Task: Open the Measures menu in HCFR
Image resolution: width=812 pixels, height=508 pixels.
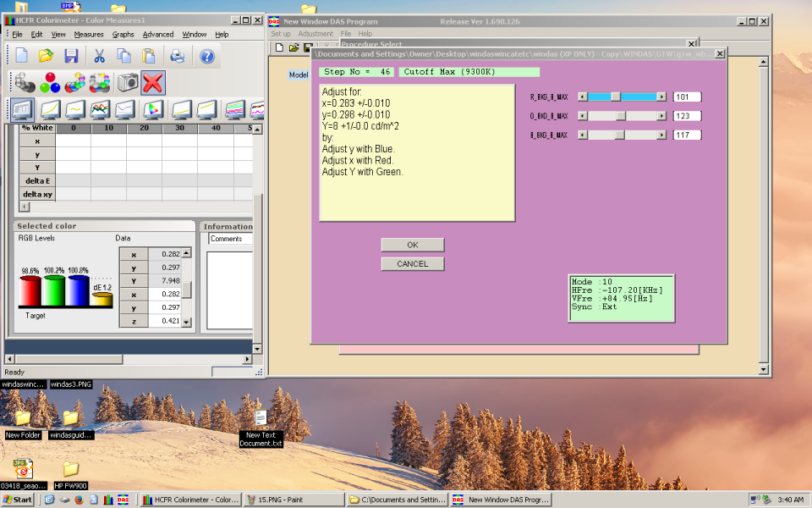Action: point(89,35)
